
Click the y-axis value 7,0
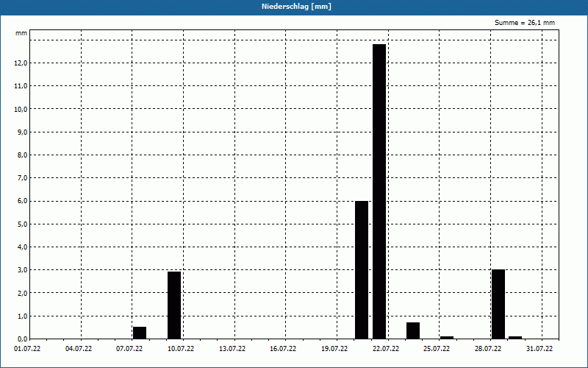22,178
